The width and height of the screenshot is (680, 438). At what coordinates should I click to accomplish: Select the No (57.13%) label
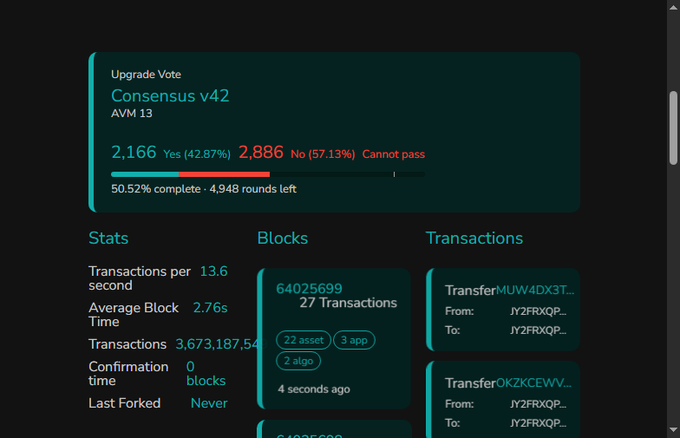click(323, 154)
